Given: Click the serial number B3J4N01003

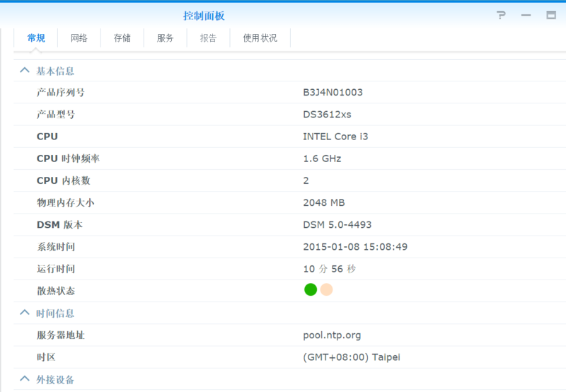Looking at the screenshot, I should click(x=333, y=93).
